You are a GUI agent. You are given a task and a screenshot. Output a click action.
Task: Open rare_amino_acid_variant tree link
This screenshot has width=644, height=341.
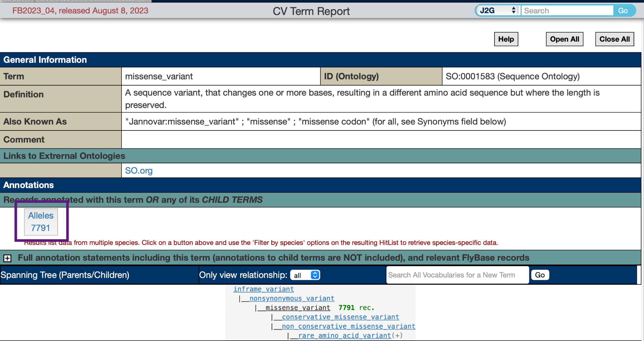[x=344, y=336]
